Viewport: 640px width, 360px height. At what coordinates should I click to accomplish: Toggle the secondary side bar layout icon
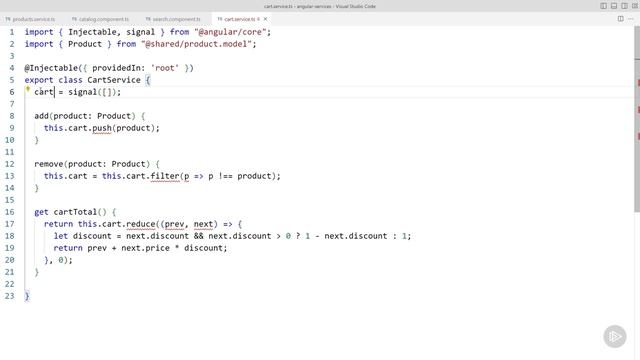624,6
